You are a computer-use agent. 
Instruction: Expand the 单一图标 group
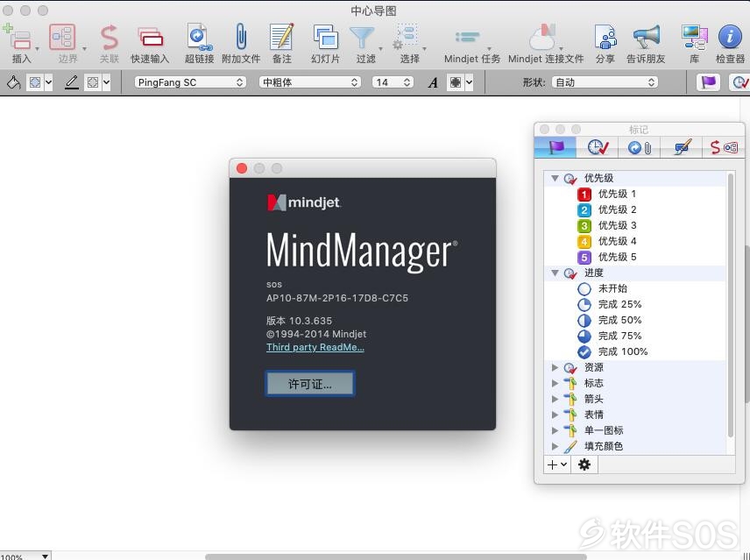(x=555, y=430)
